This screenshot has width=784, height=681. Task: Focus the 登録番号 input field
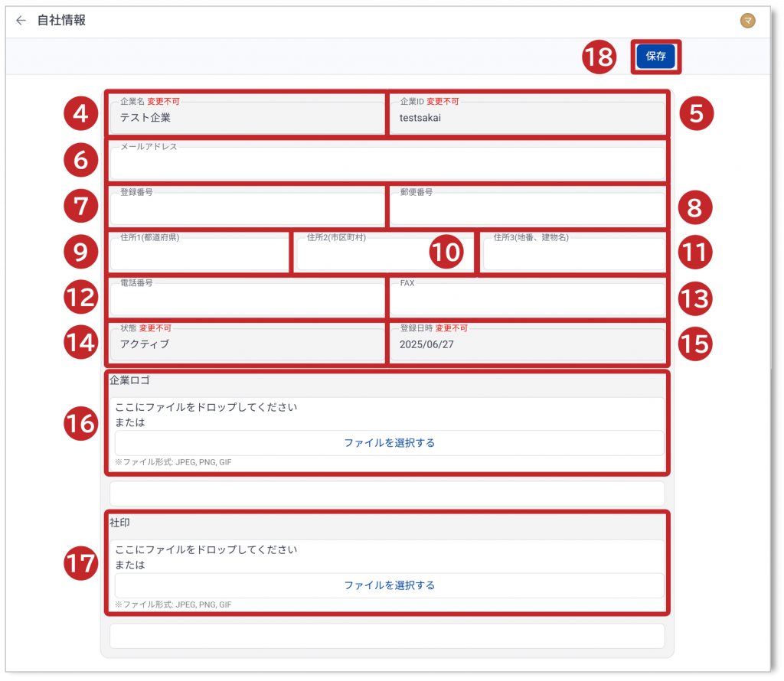[247, 209]
